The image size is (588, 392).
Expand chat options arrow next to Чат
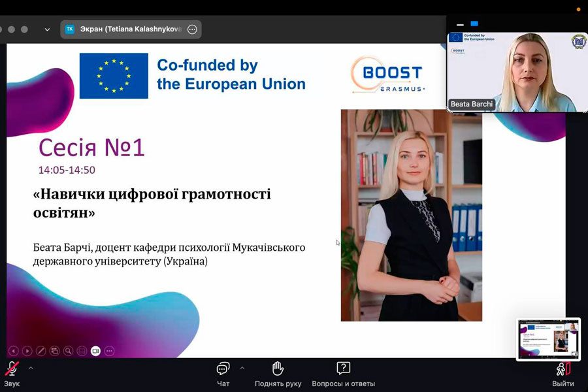coord(242,368)
